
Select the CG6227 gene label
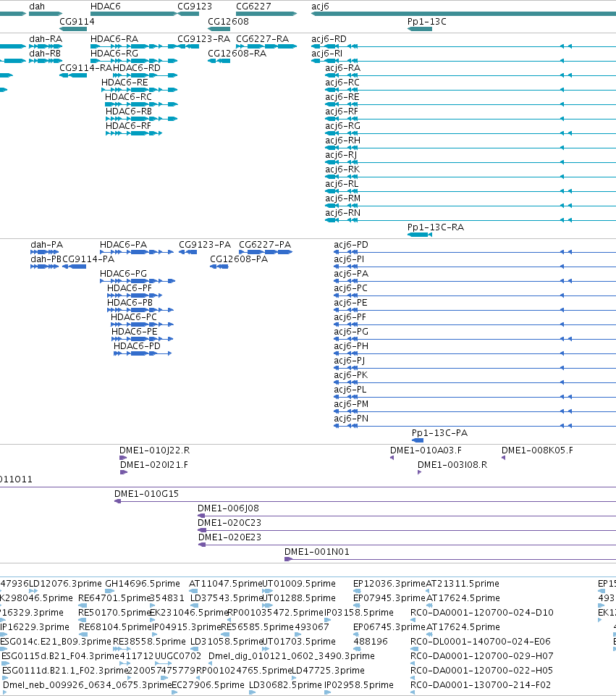click(253, 7)
